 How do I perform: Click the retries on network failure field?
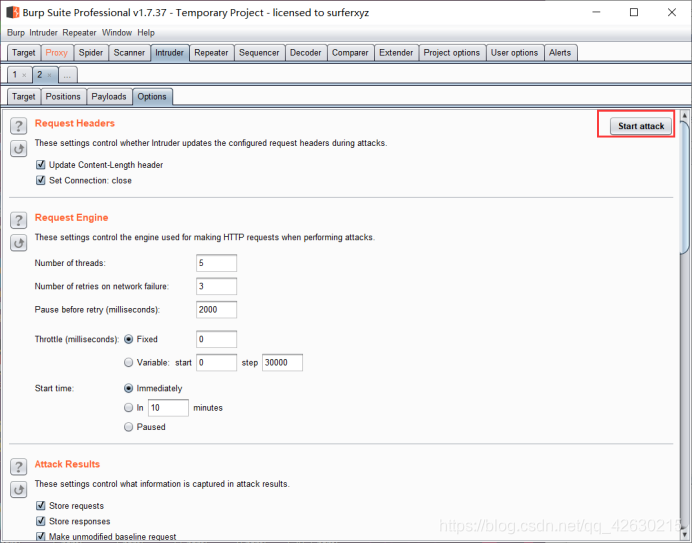point(216,286)
